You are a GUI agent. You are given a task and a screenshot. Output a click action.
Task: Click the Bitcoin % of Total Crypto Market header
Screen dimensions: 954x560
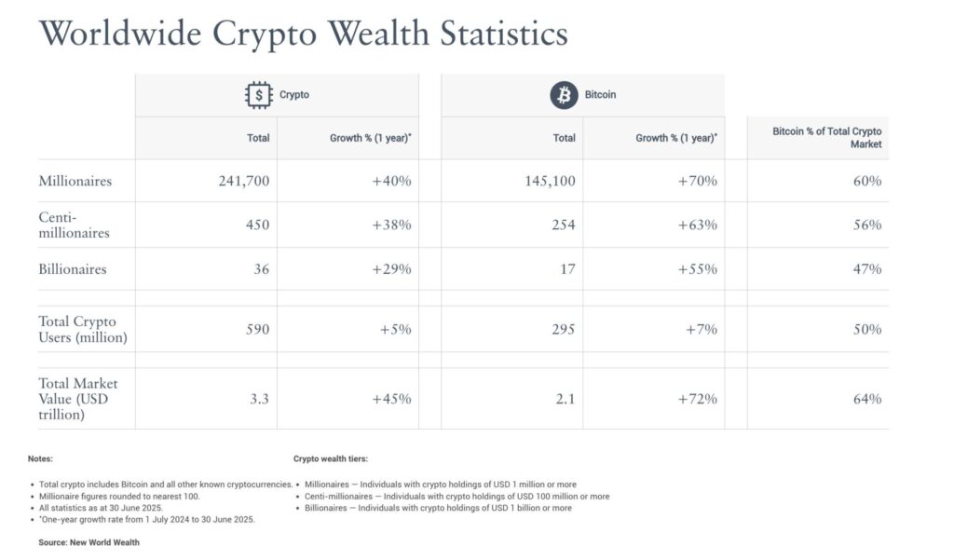pyautogui.click(x=826, y=138)
